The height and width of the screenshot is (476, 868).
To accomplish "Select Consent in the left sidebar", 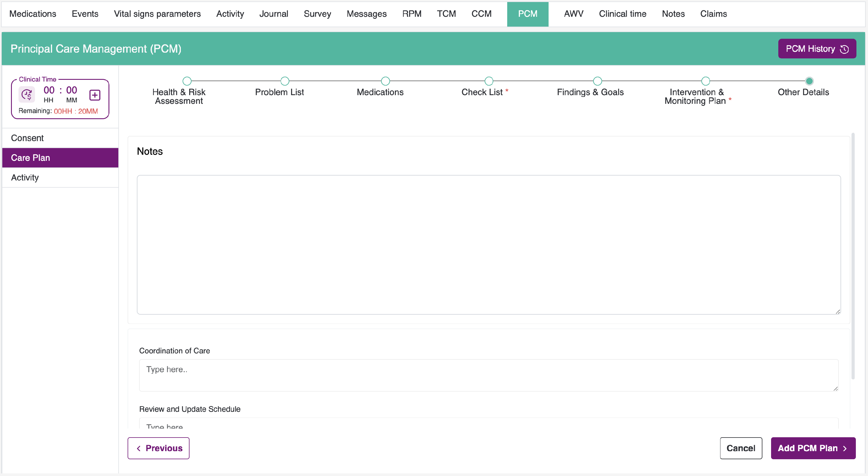I will 27,138.
